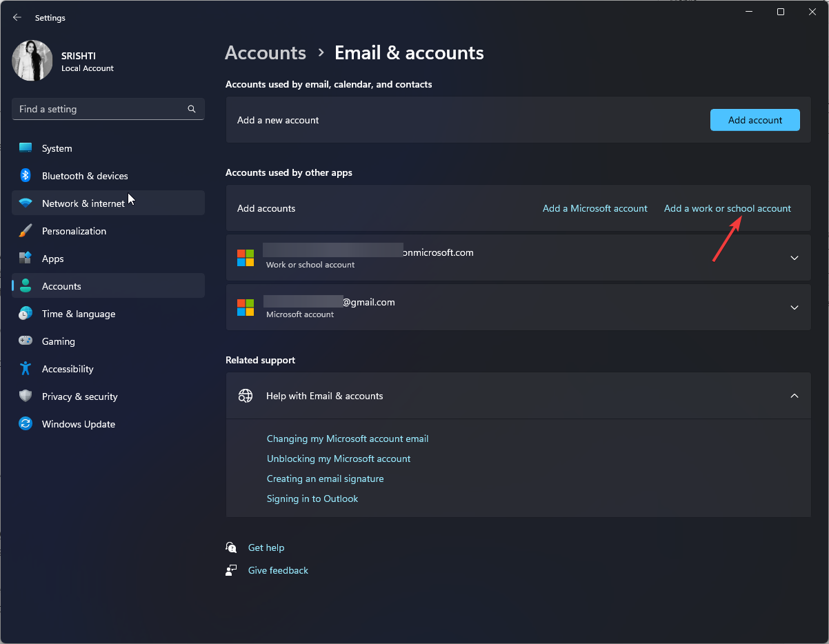Select Bluetooth & devices in the sidebar

pos(84,175)
